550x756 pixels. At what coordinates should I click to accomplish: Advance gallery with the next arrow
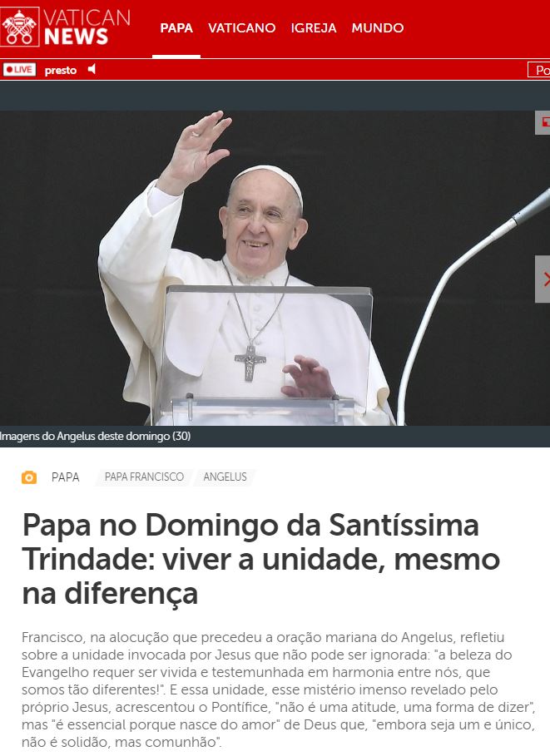click(543, 279)
